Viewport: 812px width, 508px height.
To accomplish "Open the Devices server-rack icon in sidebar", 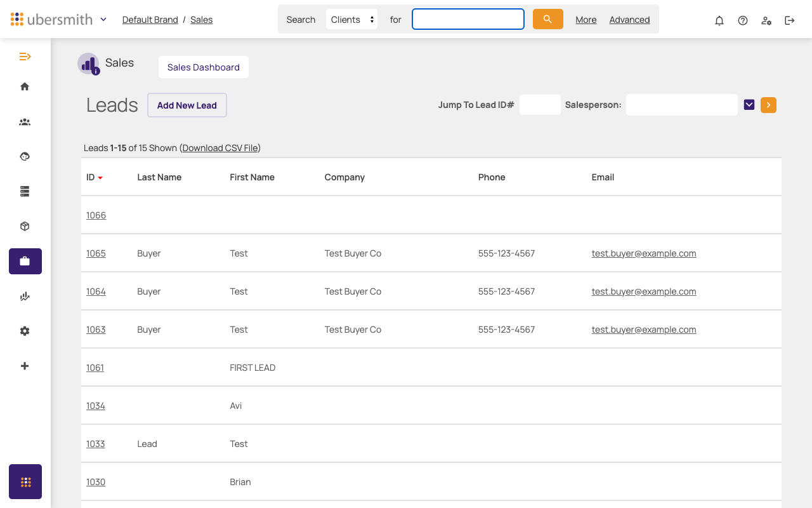I will (25, 191).
